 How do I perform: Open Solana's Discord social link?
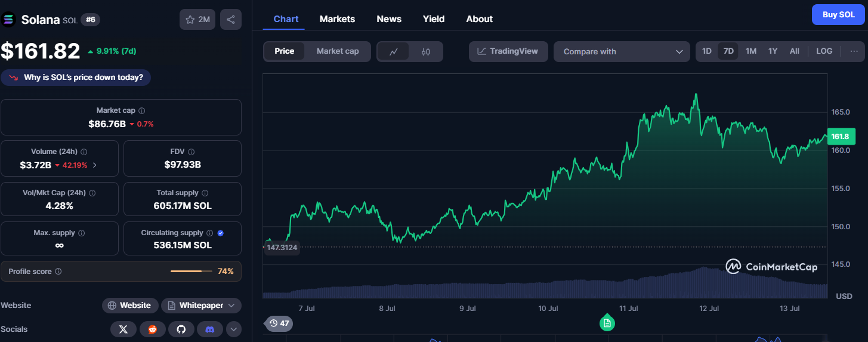pos(210,329)
